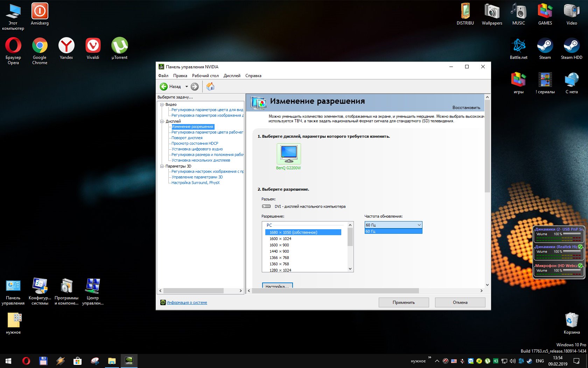Click TeamViewer icon in system tray
This screenshot has width=588, height=368.
(x=471, y=361)
